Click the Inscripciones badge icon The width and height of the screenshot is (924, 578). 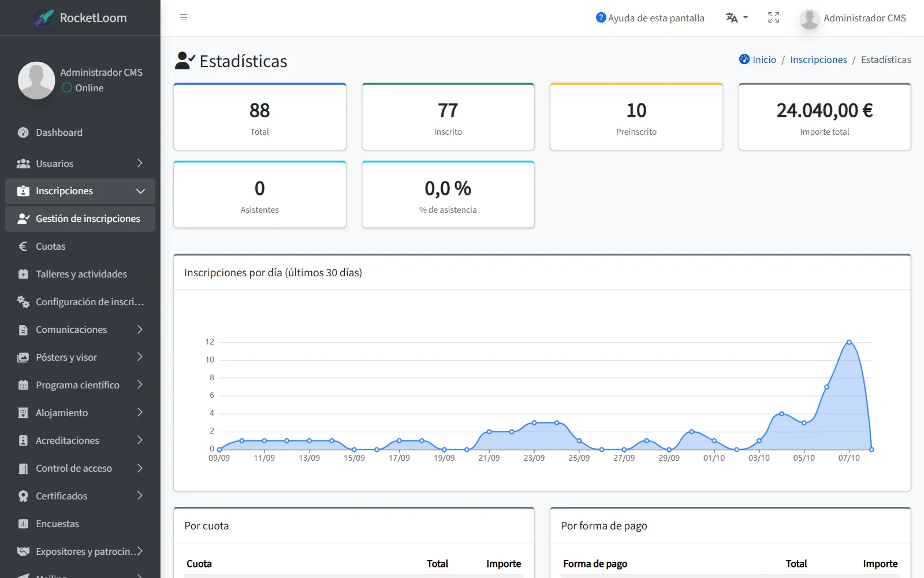click(x=23, y=191)
